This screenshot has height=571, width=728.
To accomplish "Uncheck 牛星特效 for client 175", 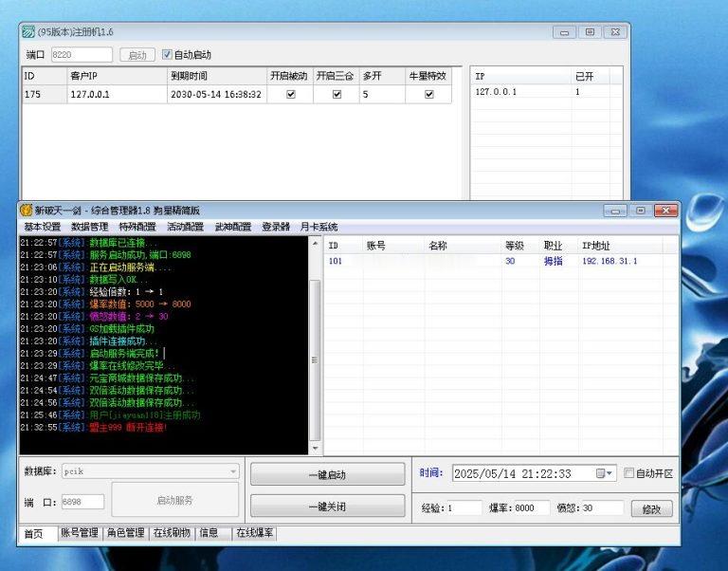I will coord(429,94).
